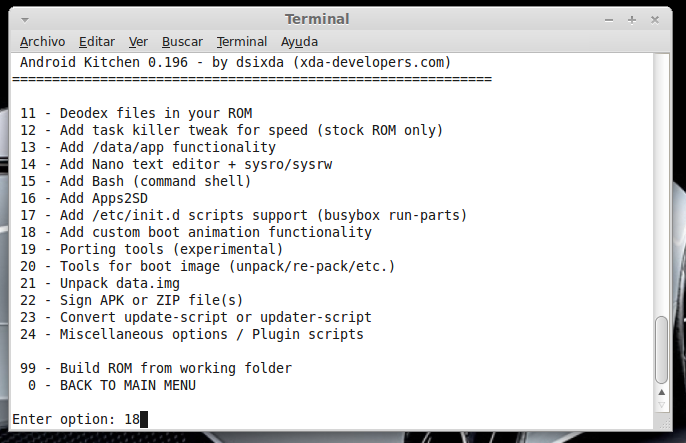Click the Enter option prompt input
The height and width of the screenshot is (443, 686).
pos(144,418)
